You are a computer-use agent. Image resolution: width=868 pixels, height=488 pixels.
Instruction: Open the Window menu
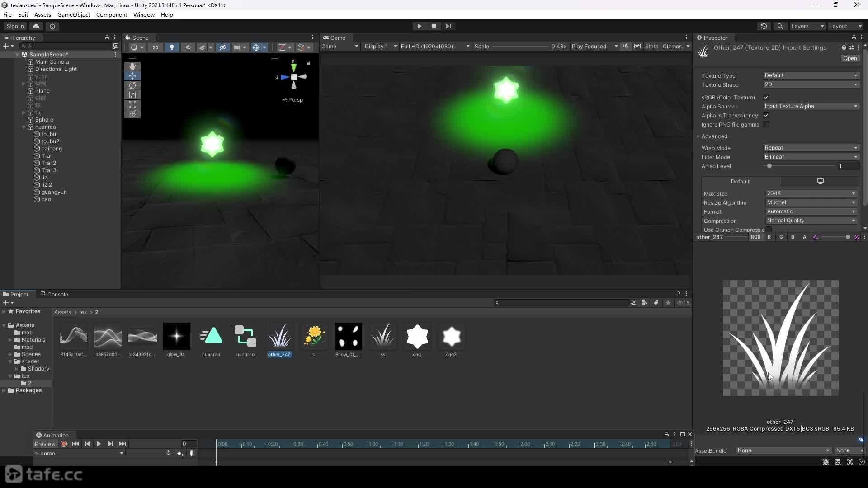click(x=144, y=14)
